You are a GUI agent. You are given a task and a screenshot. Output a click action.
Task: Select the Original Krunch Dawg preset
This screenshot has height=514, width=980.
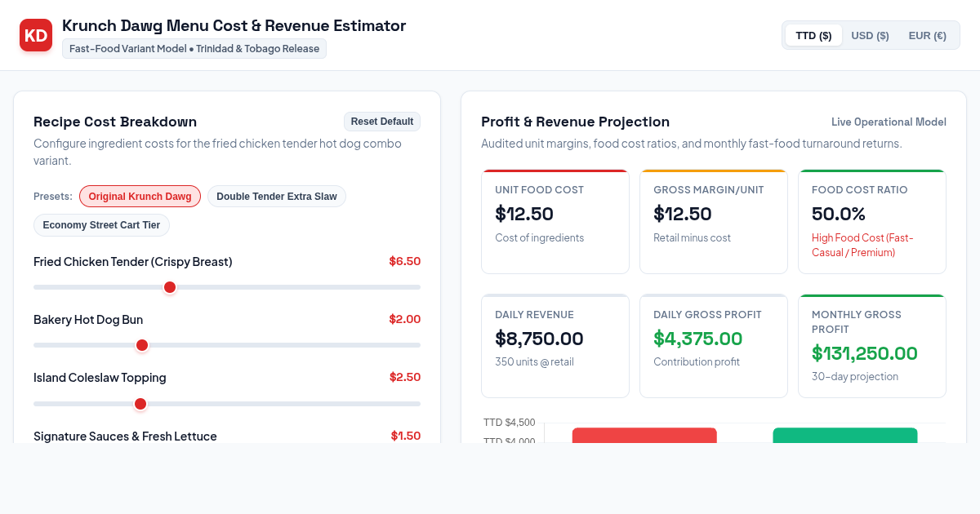[140, 197]
